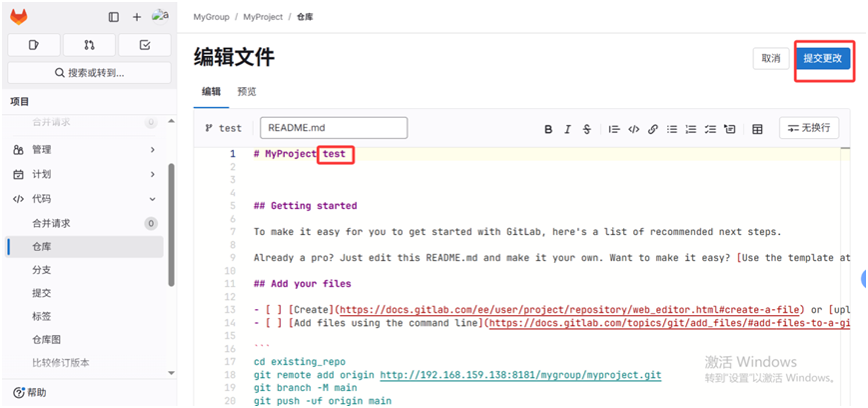Open the GitLab logo home link

pos(18,17)
